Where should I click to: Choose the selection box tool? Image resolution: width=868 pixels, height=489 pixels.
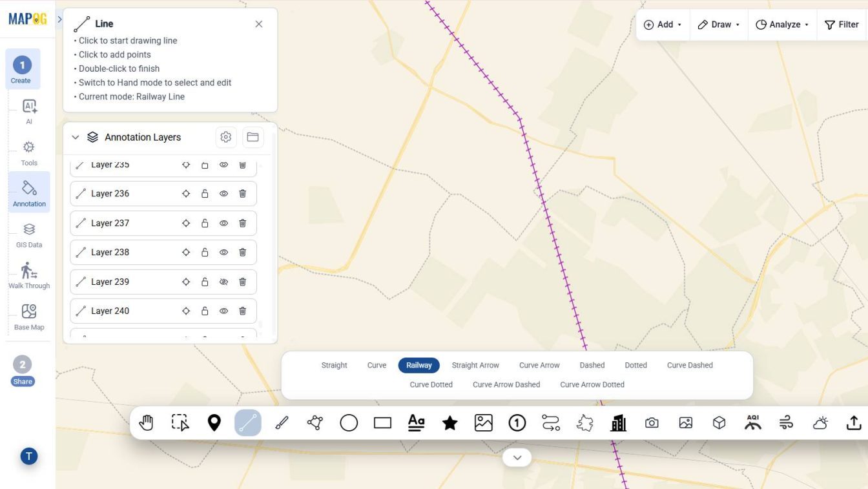(x=180, y=423)
